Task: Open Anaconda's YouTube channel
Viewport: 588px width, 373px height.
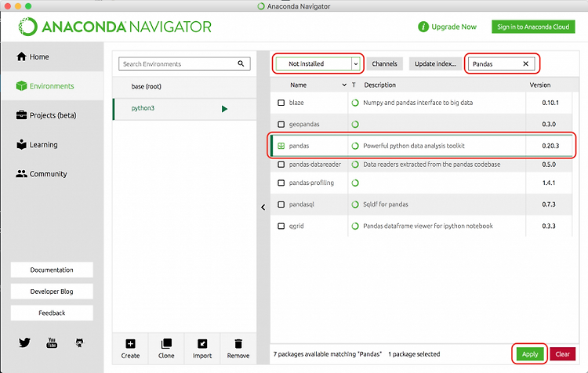Action: tap(52, 342)
